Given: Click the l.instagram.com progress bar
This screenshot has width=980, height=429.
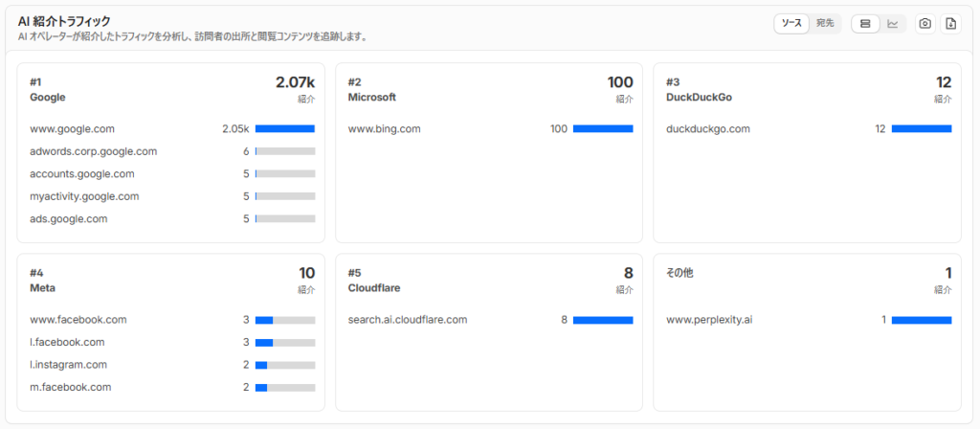Looking at the screenshot, I should tap(285, 365).
